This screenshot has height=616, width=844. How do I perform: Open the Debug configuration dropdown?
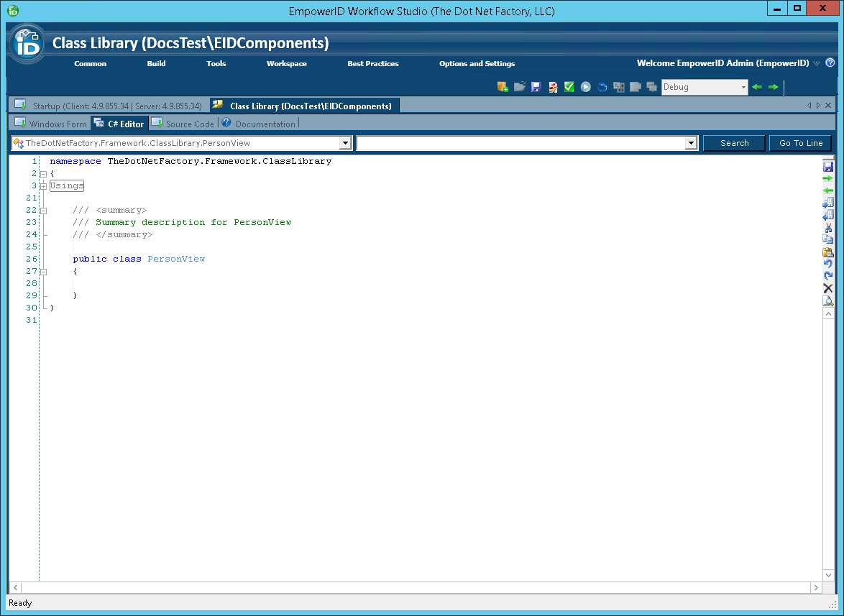(x=743, y=87)
